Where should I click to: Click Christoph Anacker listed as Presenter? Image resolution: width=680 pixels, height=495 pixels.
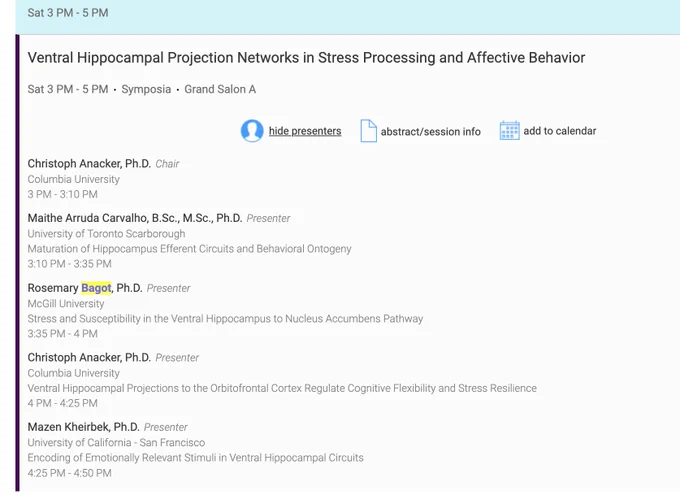coord(89,357)
